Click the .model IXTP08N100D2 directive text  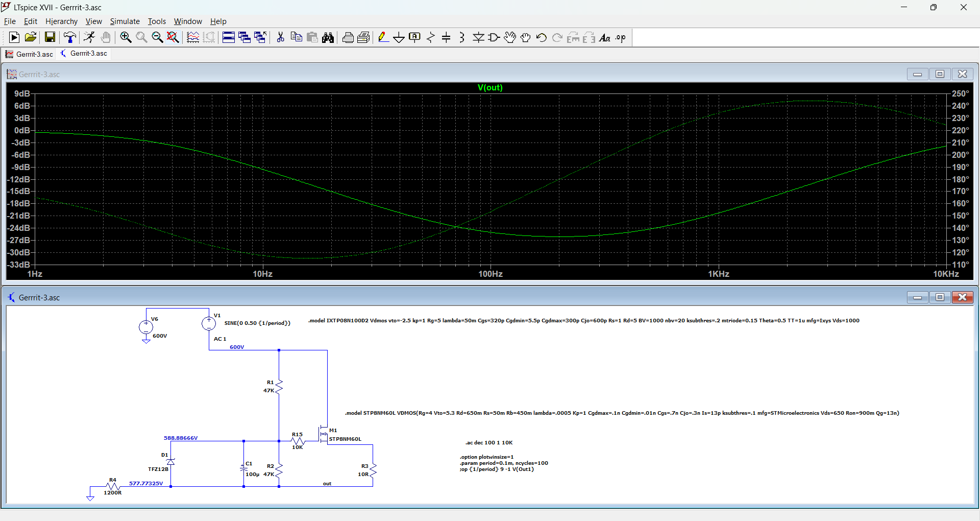tap(584, 321)
